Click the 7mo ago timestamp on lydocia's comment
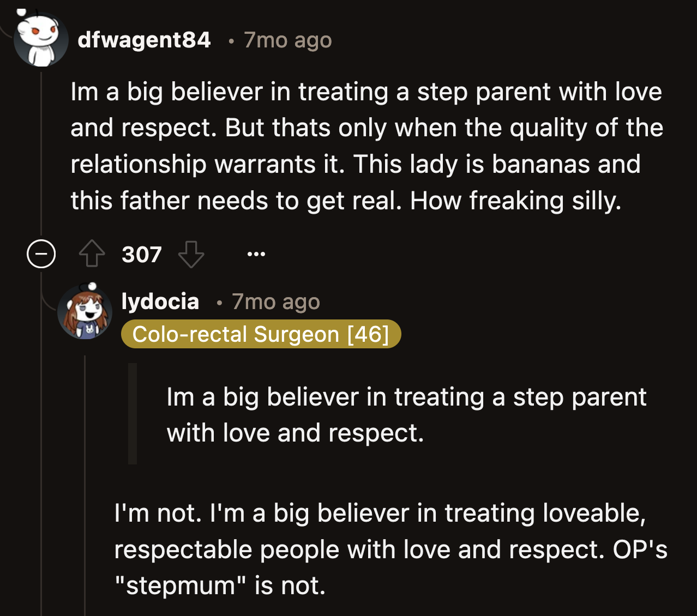Screen dimensions: 697x616 [275, 301]
